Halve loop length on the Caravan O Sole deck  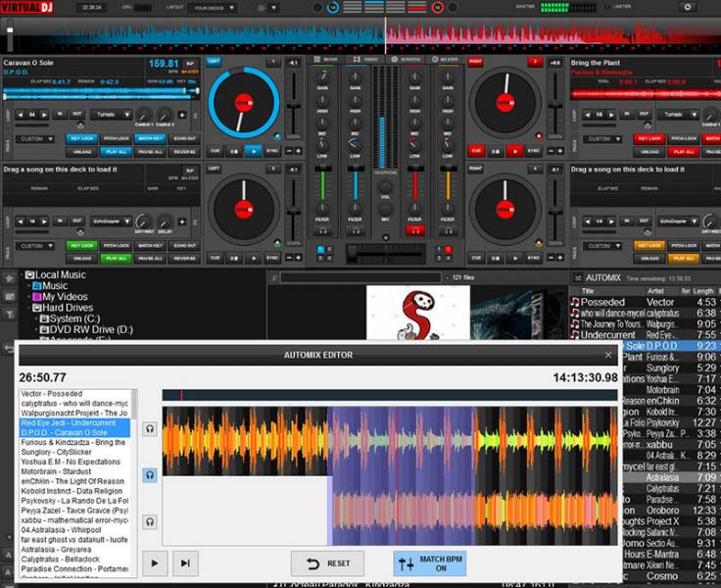tap(20, 115)
